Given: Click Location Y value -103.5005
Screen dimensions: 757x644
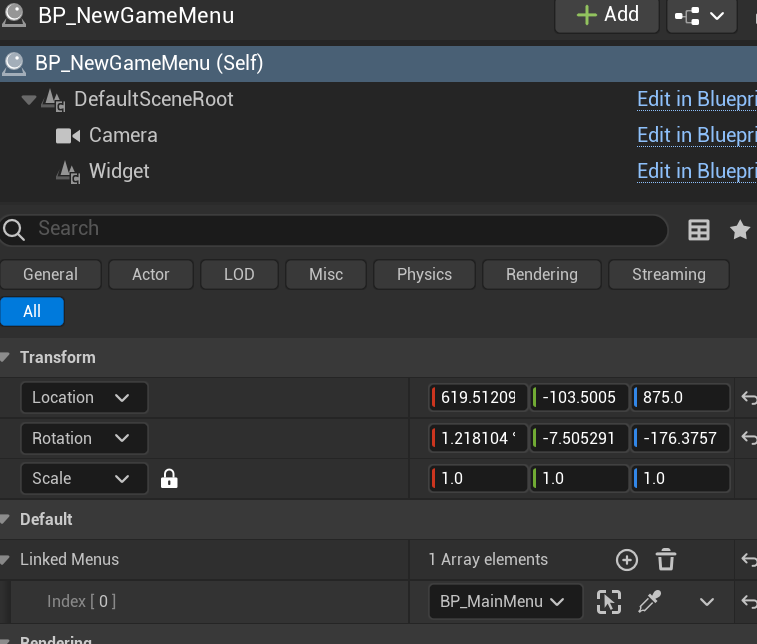Looking at the screenshot, I should point(579,398).
